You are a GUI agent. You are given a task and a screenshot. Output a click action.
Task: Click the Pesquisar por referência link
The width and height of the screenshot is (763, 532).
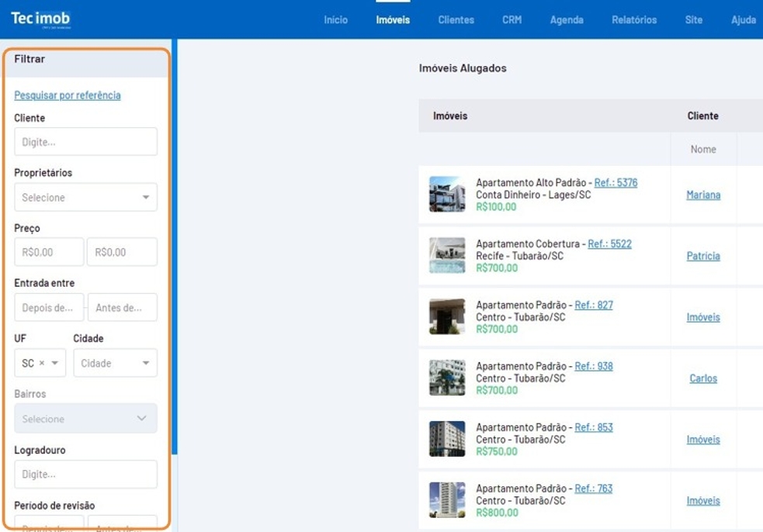68,95
